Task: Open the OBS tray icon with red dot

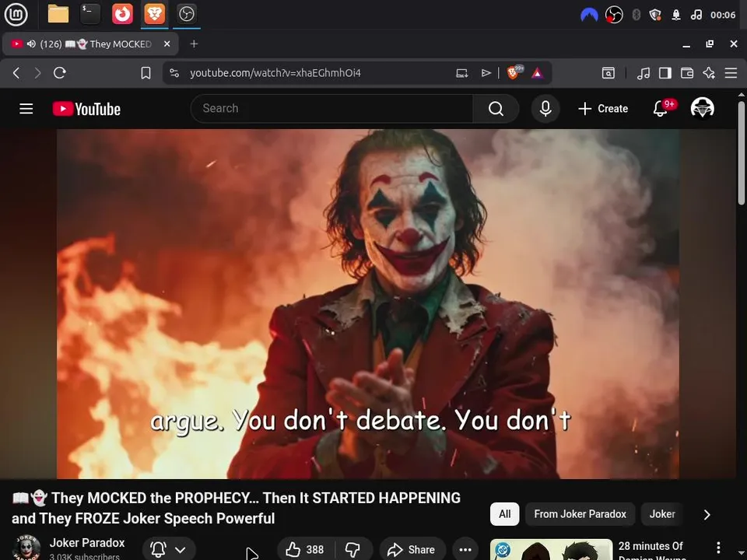Action: click(614, 15)
